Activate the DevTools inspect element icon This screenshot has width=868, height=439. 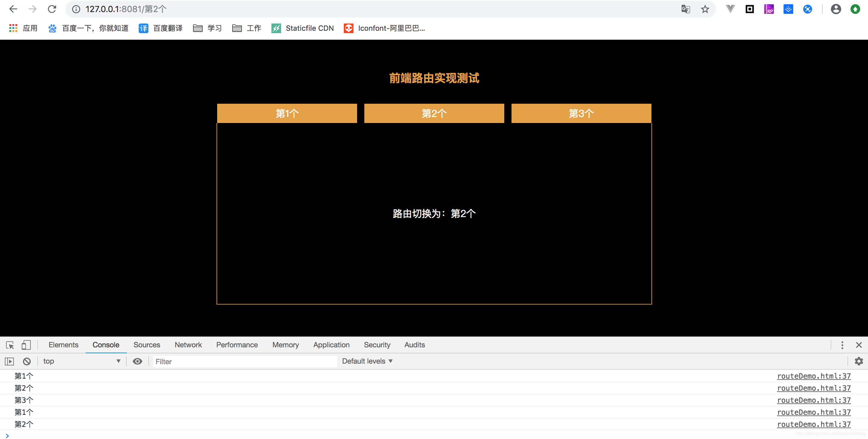tap(10, 345)
